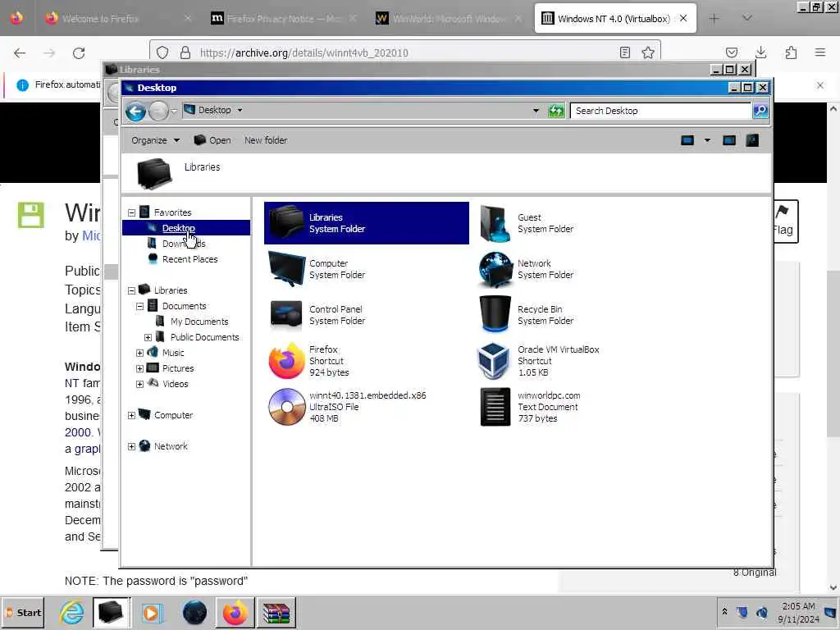This screenshot has height=630, width=840.
Task: Expand the Computer tree node
Action: click(132, 415)
